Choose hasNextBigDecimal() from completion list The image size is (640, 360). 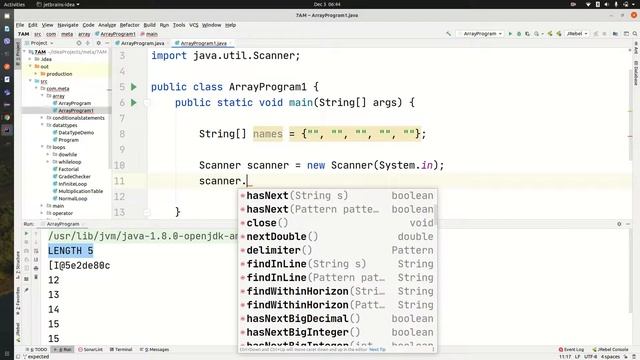(338, 319)
